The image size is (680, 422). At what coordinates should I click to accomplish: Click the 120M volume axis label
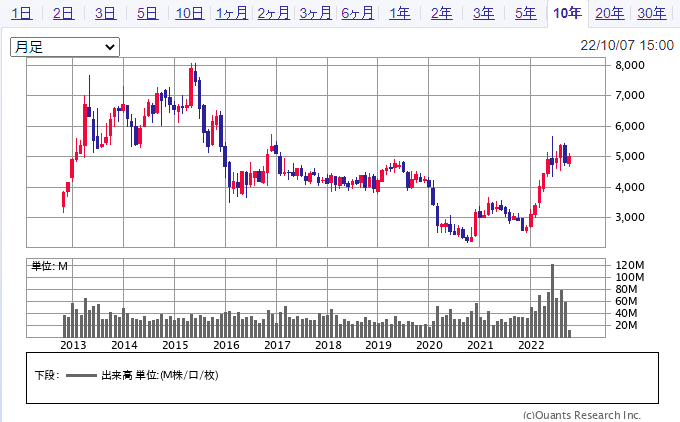click(x=630, y=265)
